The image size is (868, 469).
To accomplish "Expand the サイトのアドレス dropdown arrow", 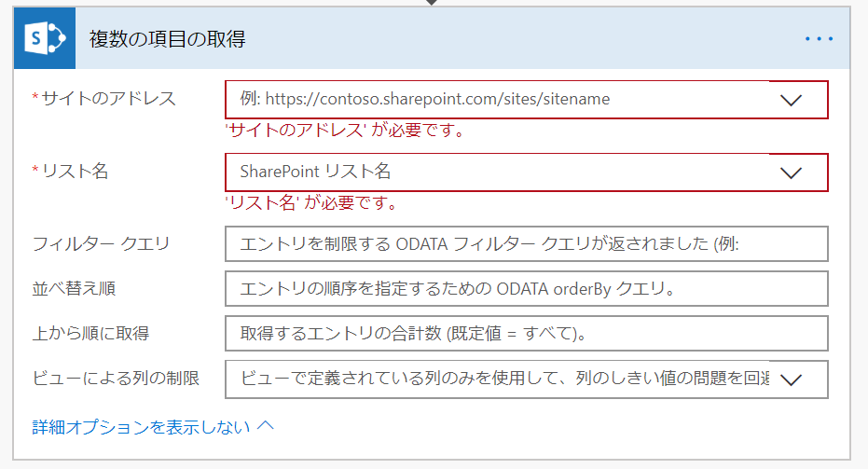I will 791,100.
